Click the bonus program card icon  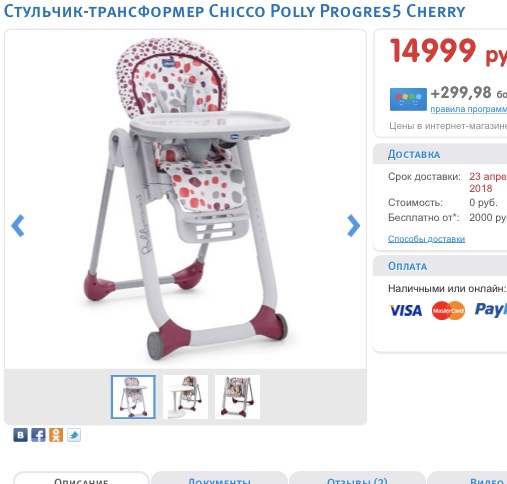[x=408, y=99]
